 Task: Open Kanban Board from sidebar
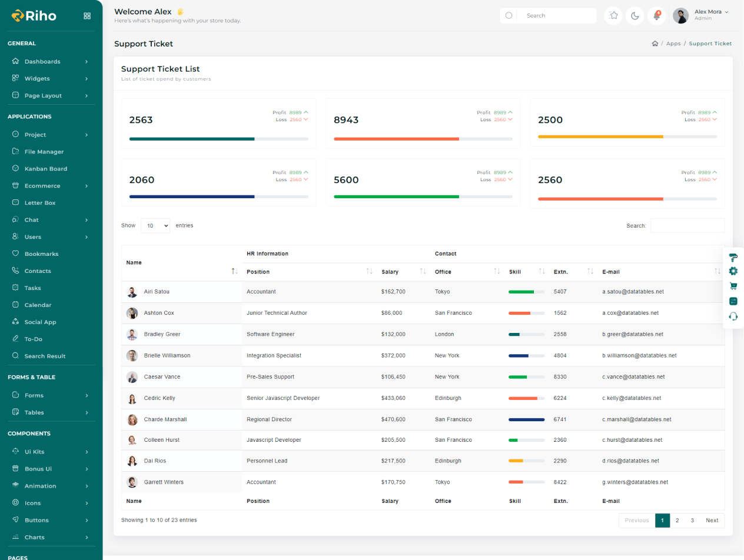(x=45, y=169)
